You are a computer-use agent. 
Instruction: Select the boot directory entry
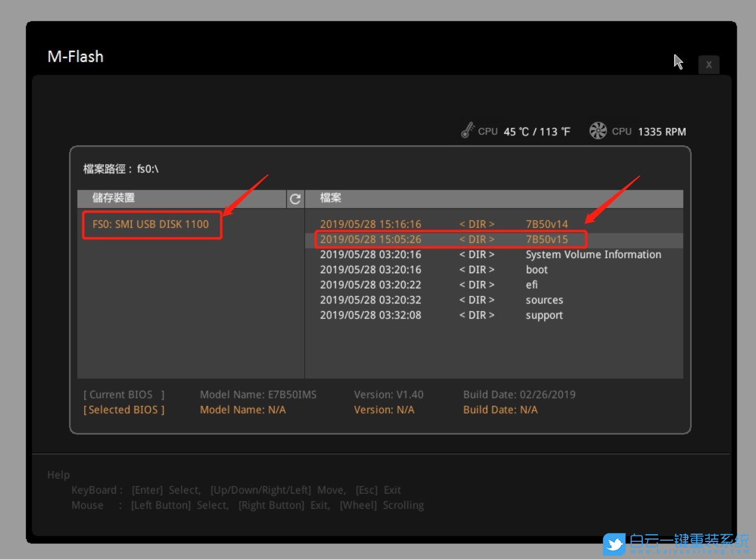(x=536, y=270)
